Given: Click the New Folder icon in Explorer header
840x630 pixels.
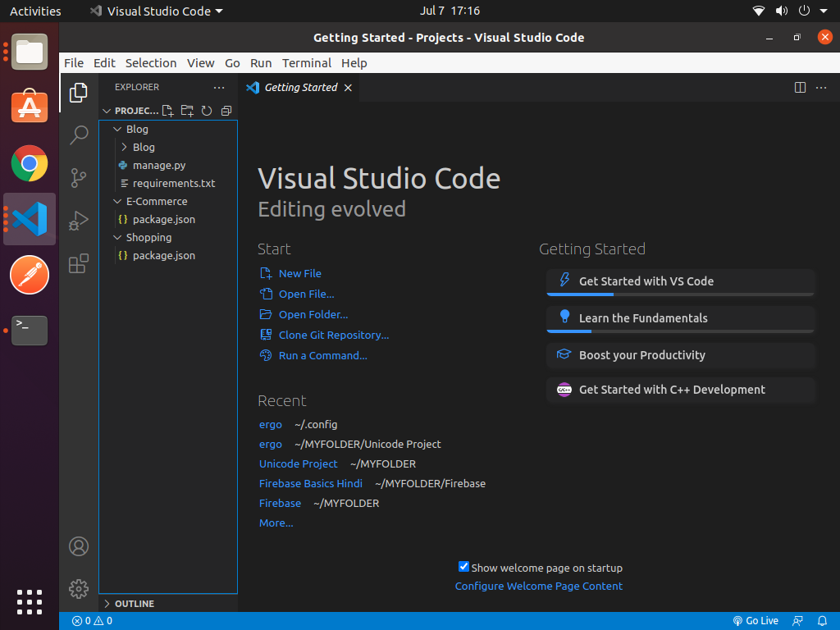Looking at the screenshot, I should click(187, 111).
